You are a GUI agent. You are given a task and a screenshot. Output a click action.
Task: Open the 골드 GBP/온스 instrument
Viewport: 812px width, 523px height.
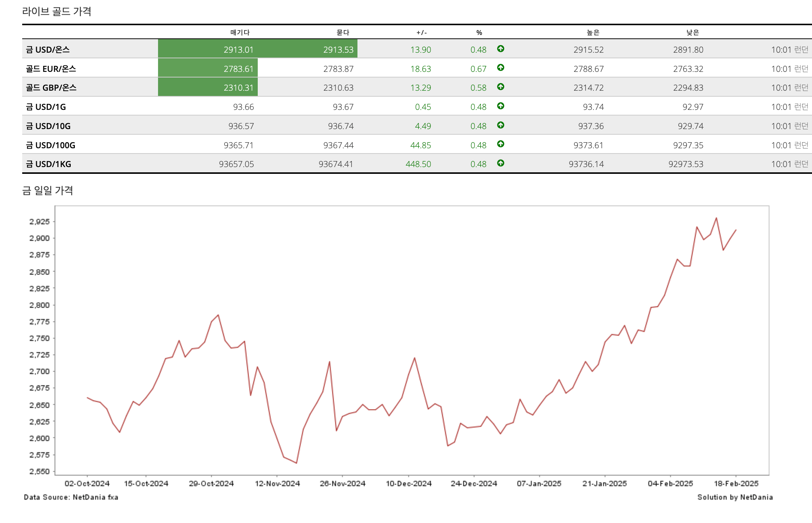[x=51, y=88]
